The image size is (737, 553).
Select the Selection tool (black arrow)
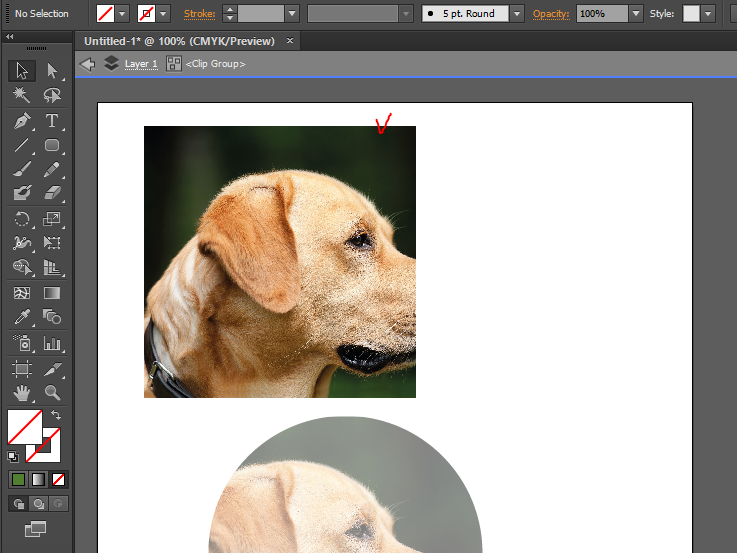pos(22,71)
